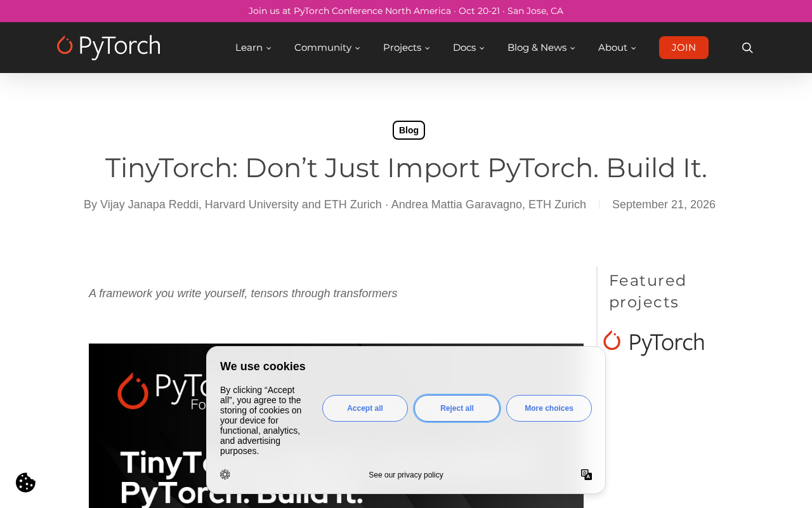Expand the Docs menu
Image resolution: width=812 pixels, height=508 pixels.
(468, 48)
